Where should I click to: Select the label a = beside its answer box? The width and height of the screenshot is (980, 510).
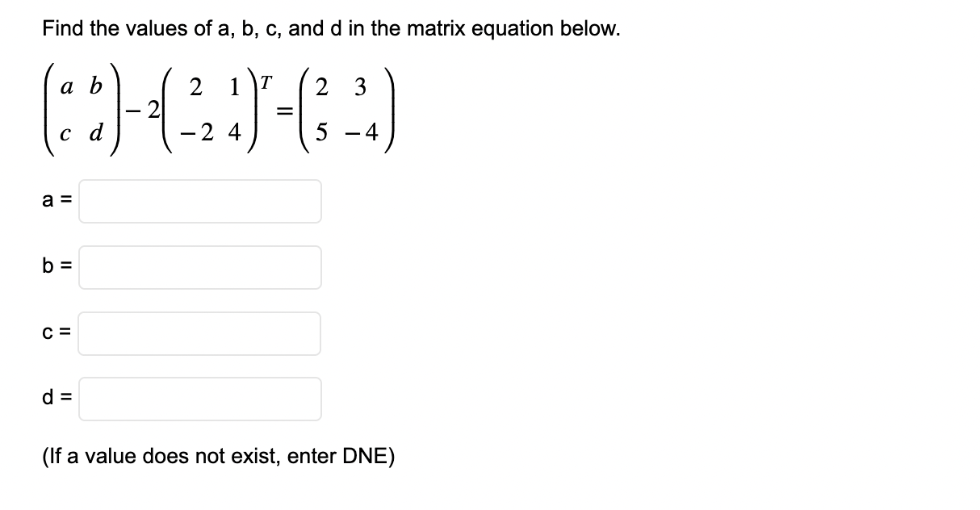coord(57,201)
